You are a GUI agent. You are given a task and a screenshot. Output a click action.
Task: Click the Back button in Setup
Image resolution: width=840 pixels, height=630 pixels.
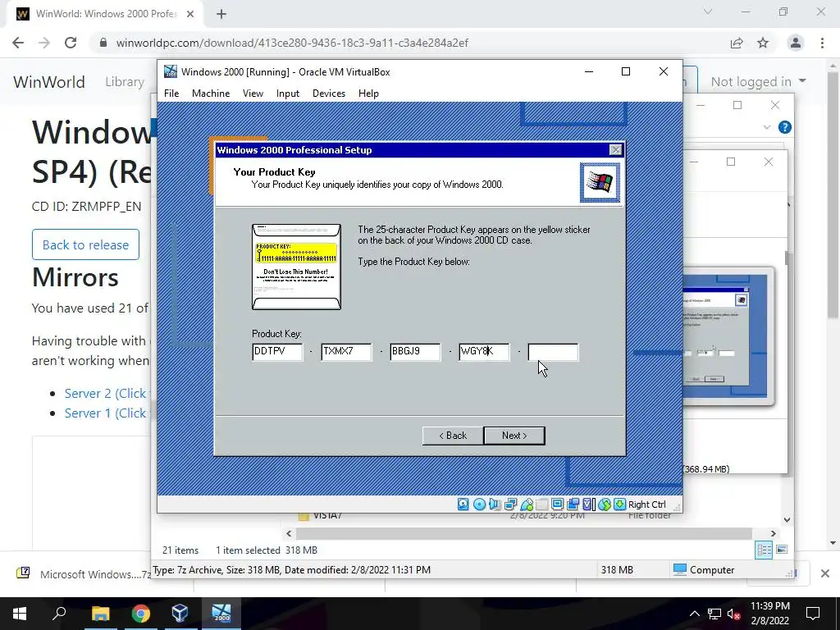tap(453, 436)
